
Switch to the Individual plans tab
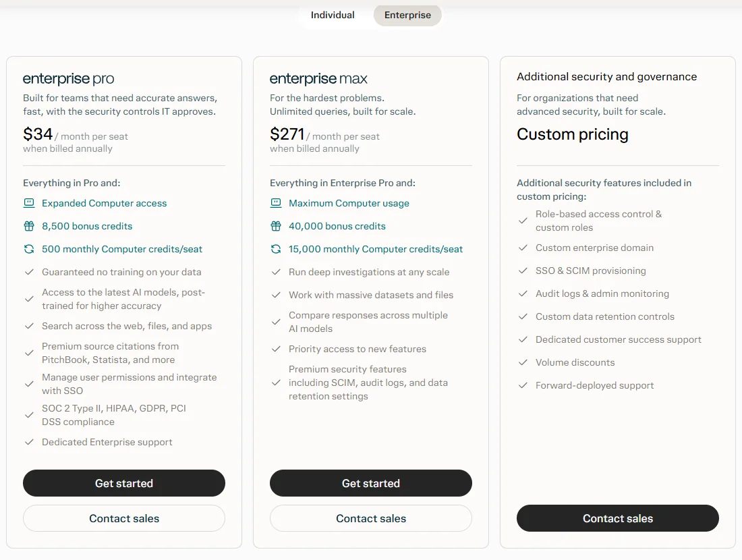tap(332, 15)
